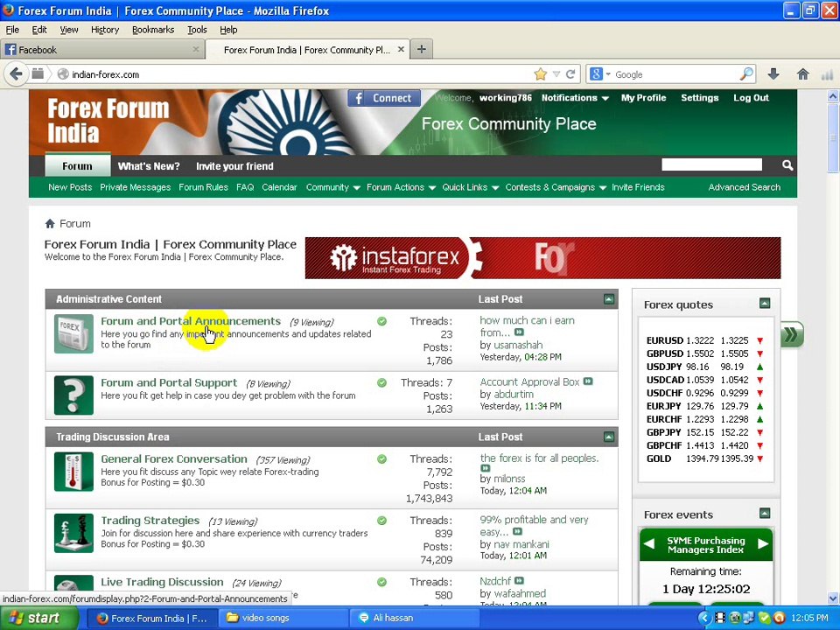840x630 pixels.
Task: Click the forum search input field
Action: [x=711, y=164]
